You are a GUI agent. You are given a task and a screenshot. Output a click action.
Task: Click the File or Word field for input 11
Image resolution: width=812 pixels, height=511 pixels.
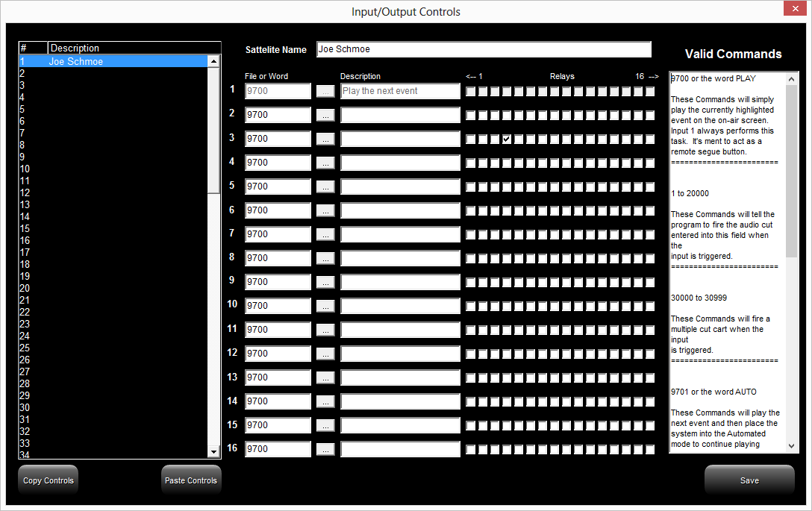[278, 330]
